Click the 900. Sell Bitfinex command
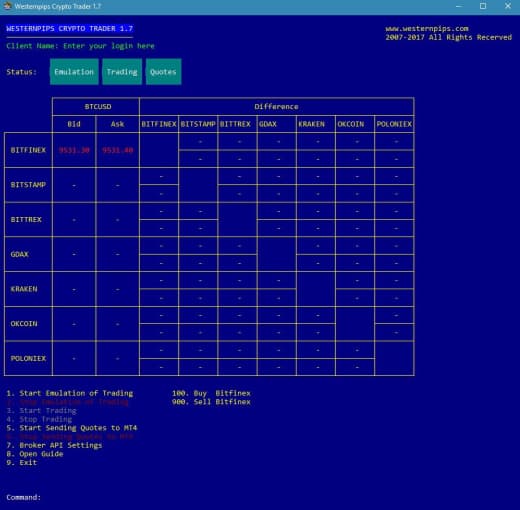Image resolution: width=520 pixels, height=510 pixels. (x=211, y=402)
